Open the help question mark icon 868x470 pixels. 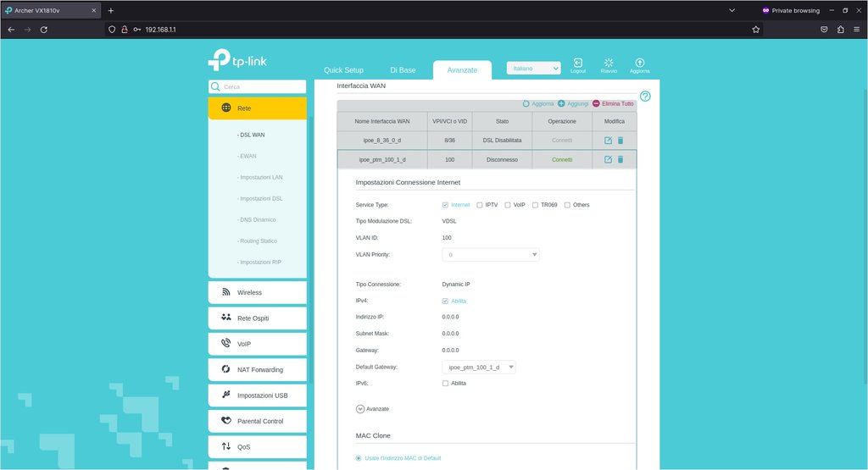[x=645, y=97]
